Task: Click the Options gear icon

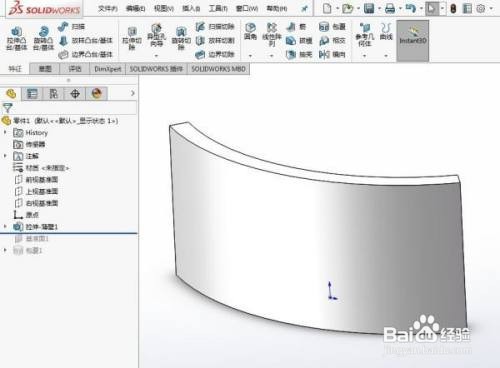Action: (481, 8)
